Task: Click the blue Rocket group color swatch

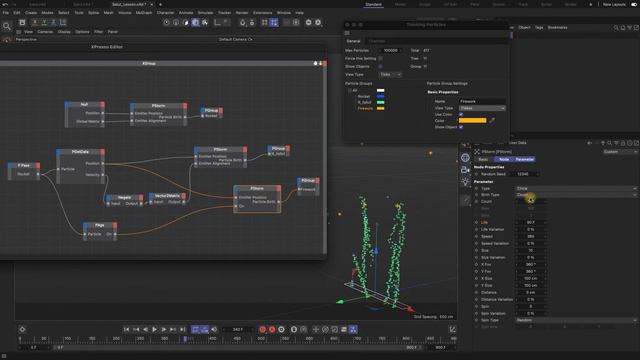Action: pyautogui.click(x=380, y=96)
